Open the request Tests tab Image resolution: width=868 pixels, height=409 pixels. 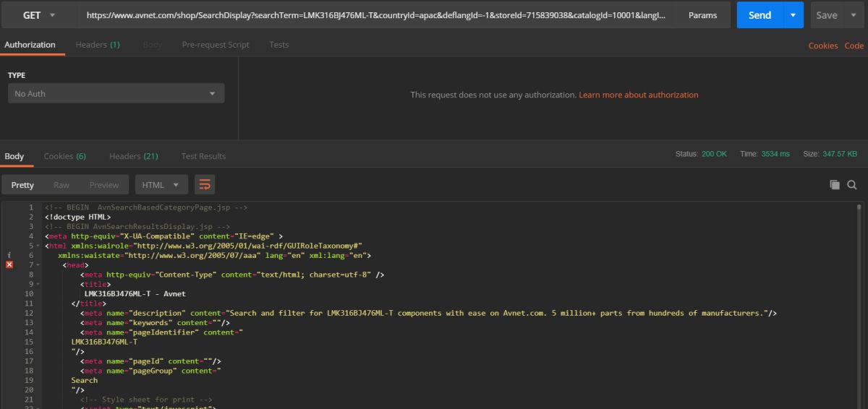(279, 45)
